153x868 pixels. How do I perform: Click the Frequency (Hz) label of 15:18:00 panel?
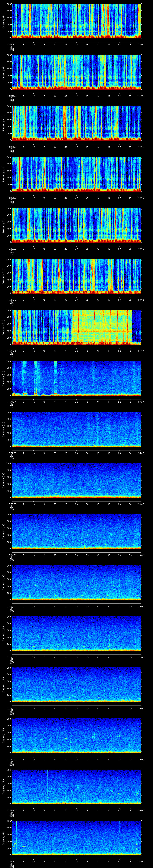(3, 225)
